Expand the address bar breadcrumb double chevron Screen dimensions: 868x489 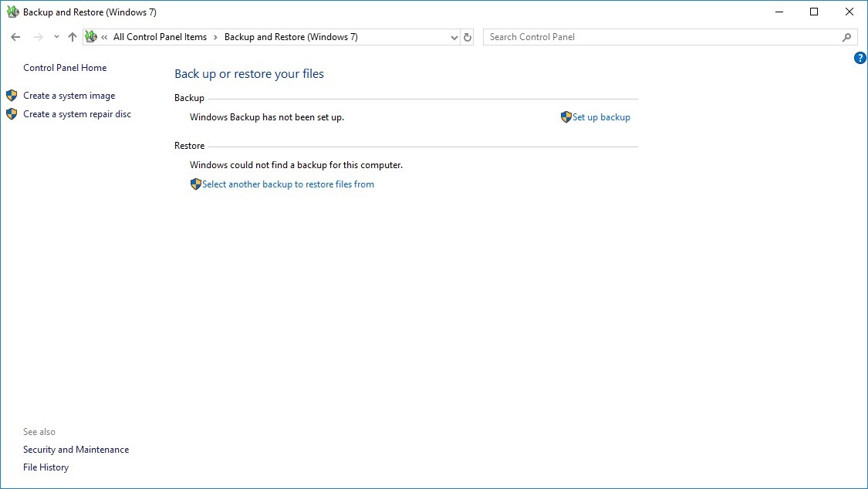coord(104,37)
